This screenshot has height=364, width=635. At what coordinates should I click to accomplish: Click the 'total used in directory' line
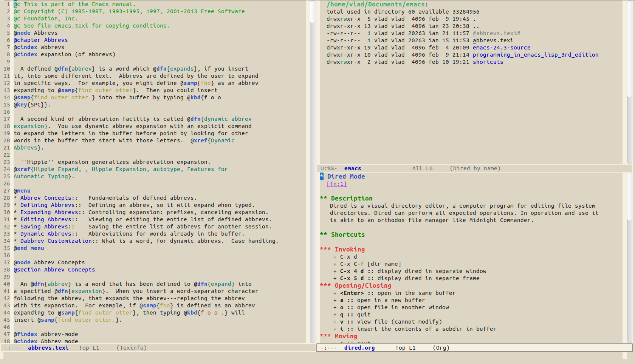403,12
